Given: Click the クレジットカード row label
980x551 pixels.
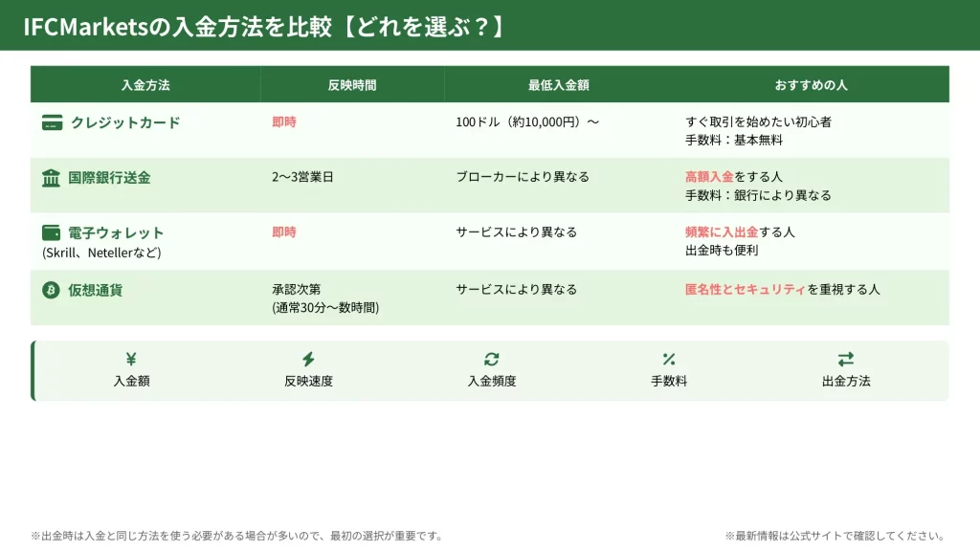Looking at the screenshot, I should (x=125, y=122).
